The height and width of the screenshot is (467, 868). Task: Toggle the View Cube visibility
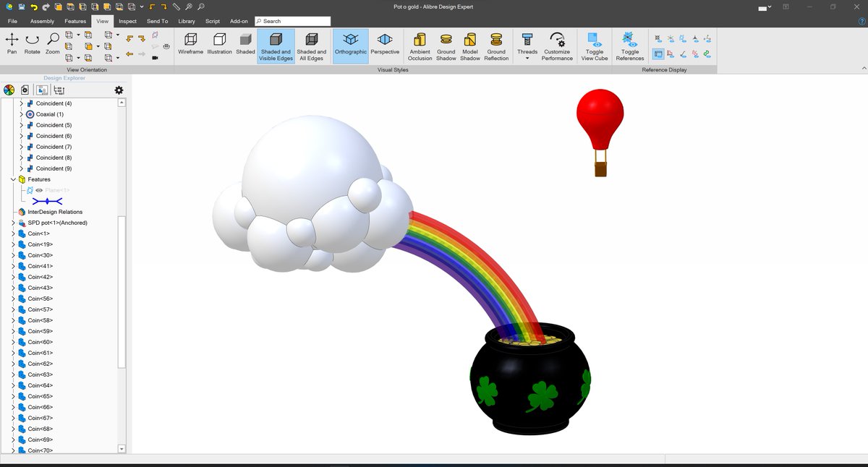click(595, 46)
